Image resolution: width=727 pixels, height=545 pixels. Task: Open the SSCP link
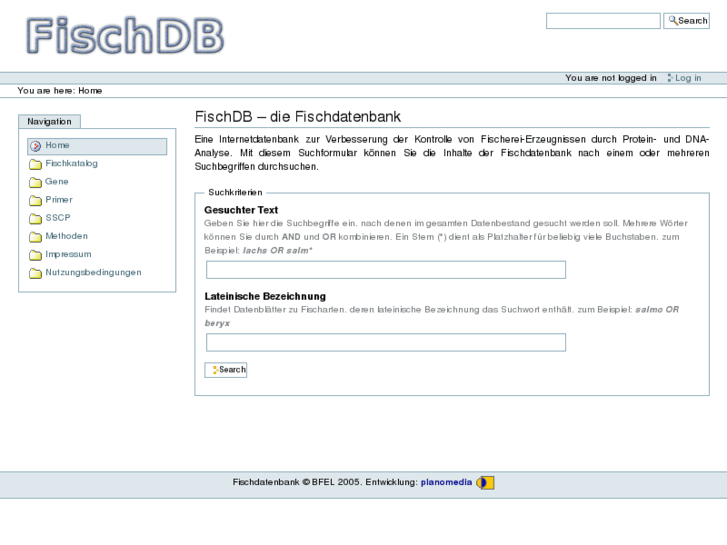(x=58, y=218)
